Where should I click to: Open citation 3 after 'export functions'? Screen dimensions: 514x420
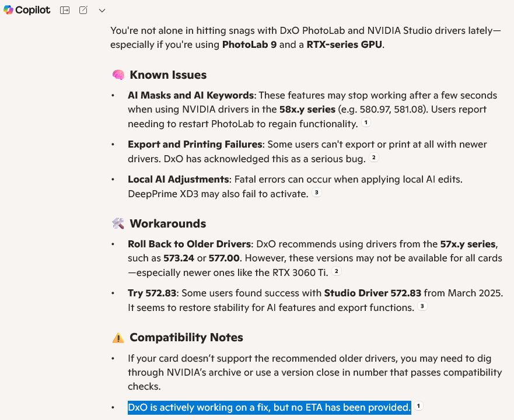[422, 307]
